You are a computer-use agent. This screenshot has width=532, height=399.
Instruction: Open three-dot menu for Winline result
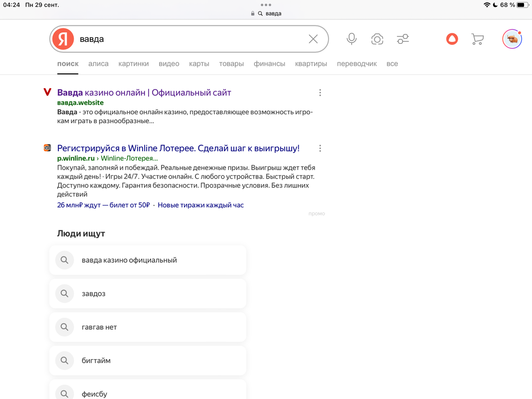tap(320, 148)
